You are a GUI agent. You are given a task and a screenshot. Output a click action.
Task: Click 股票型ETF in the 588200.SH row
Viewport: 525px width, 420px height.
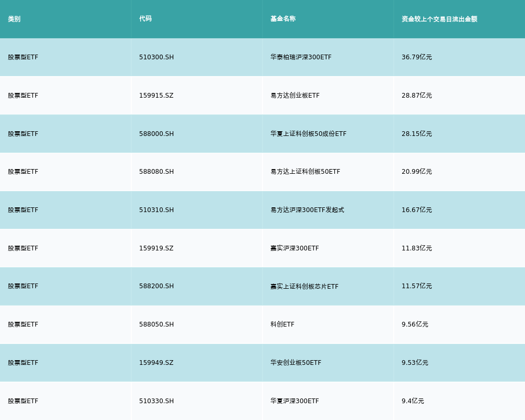[x=23, y=286]
